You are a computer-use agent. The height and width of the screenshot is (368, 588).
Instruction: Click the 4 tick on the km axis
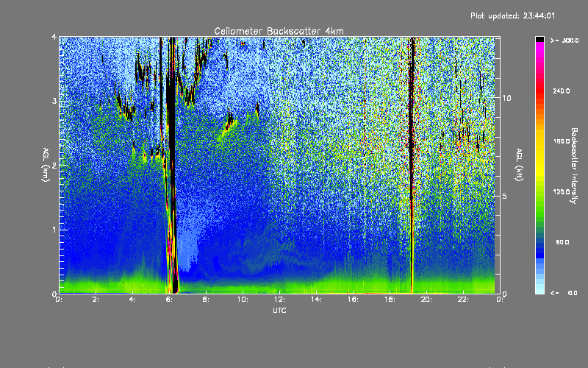tap(54, 37)
